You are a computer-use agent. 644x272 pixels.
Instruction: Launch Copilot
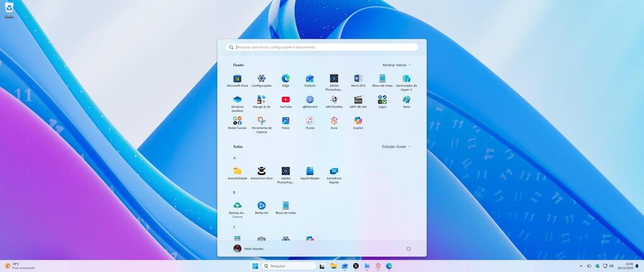(358, 123)
